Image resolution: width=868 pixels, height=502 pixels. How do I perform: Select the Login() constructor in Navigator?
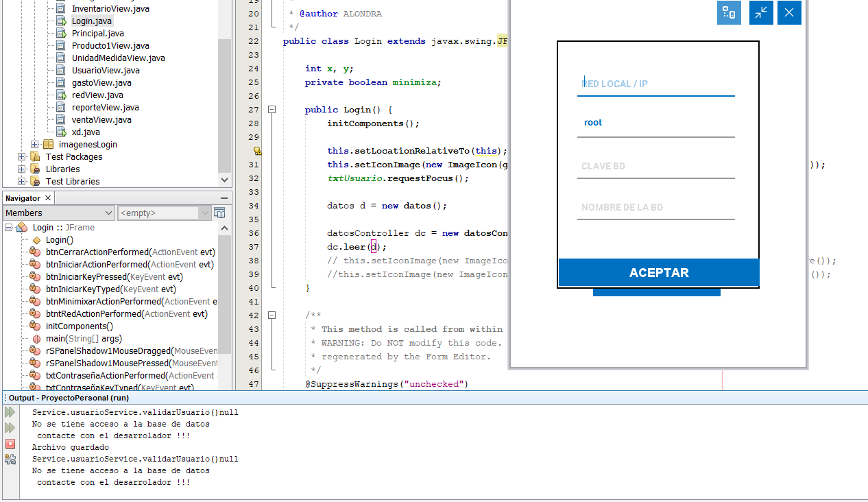(x=60, y=240)
